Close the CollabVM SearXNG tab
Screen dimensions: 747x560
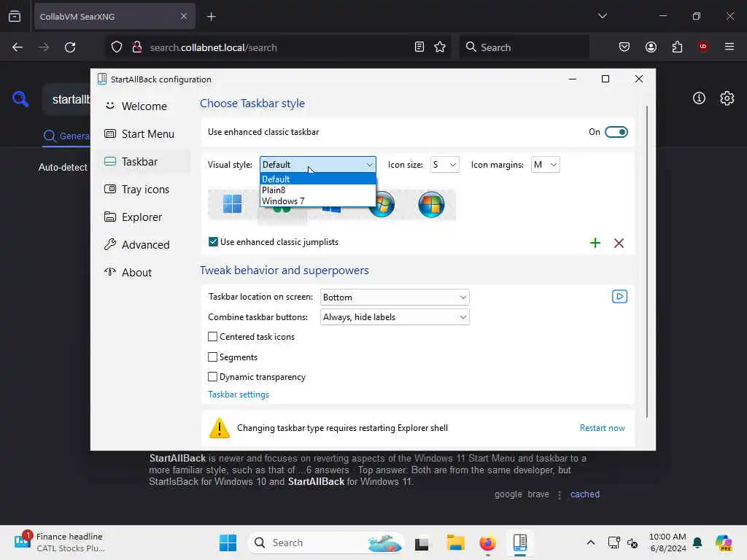(183, 17)
